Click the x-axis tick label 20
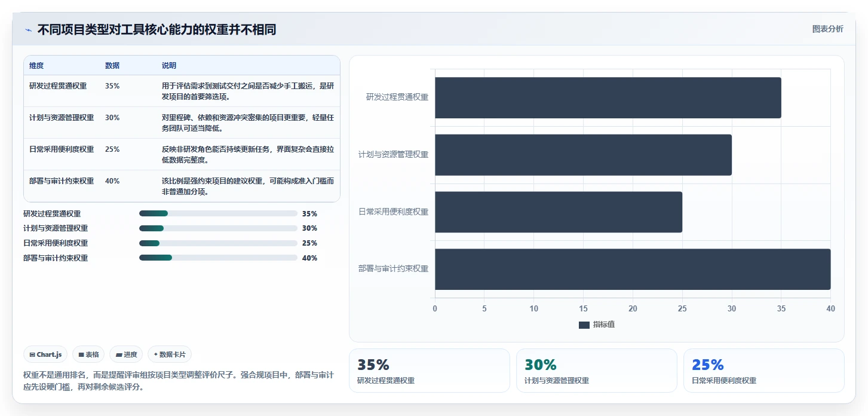This screenshot has width=868, height=416. [633, 308]
